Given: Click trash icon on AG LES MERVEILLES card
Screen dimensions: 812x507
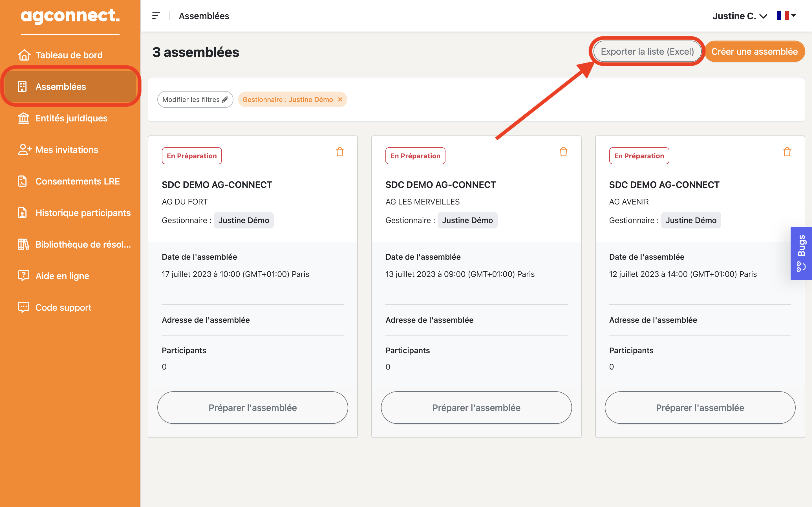Looking at the screenshot, I should click(563, 152).
